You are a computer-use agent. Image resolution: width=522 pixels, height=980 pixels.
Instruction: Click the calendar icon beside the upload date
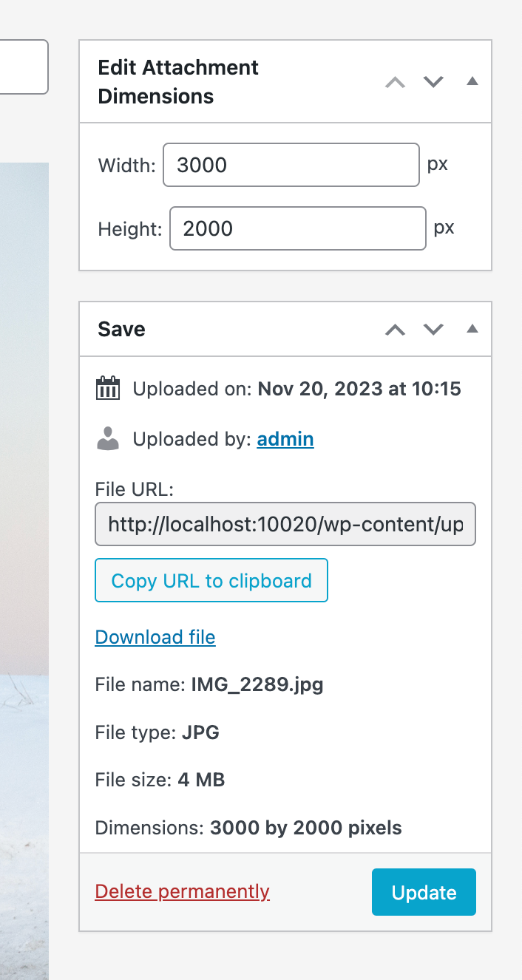(107, 388)
